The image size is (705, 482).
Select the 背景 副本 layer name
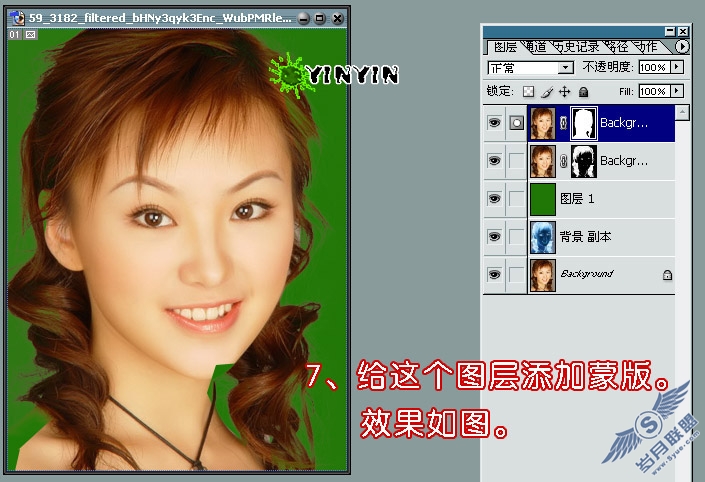point(585,237)
